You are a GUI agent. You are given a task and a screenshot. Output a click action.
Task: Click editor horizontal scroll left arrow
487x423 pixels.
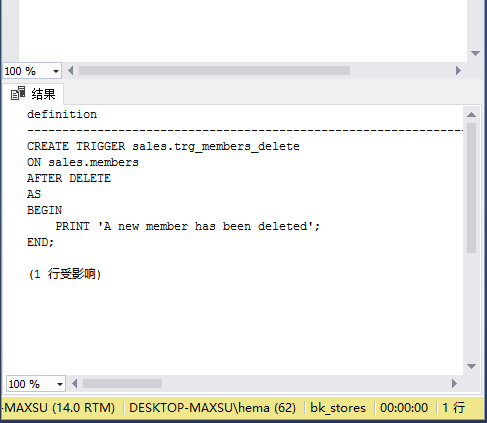pos(71,71)
